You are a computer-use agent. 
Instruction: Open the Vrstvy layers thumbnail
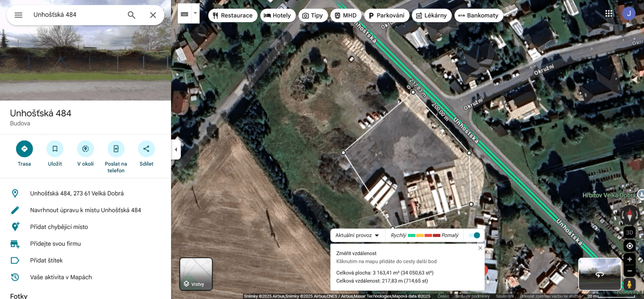(196, 274)
